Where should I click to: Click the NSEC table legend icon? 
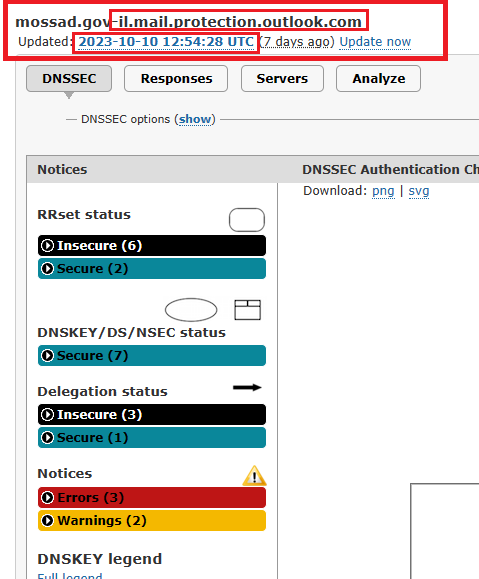tap(247, 310)
